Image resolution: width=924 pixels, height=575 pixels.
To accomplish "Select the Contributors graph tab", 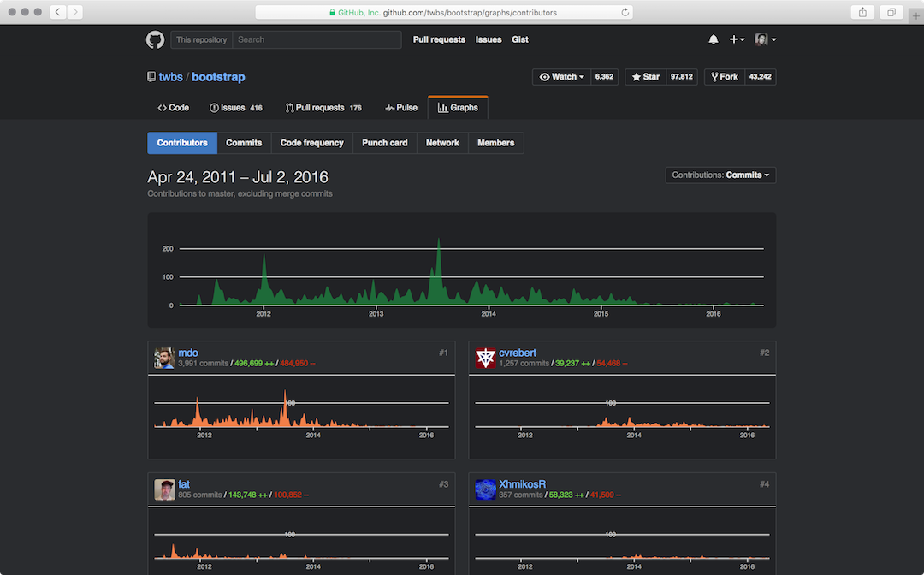I will [182, 143].
